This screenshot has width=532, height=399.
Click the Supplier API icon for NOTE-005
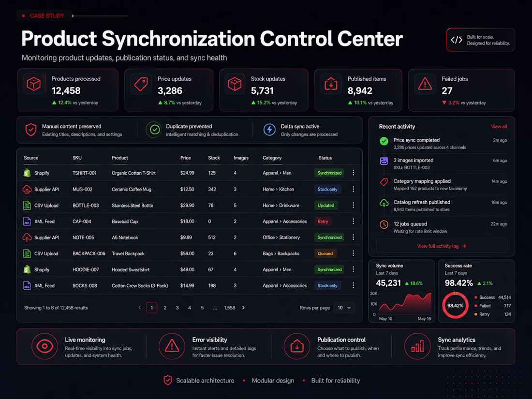27,237
